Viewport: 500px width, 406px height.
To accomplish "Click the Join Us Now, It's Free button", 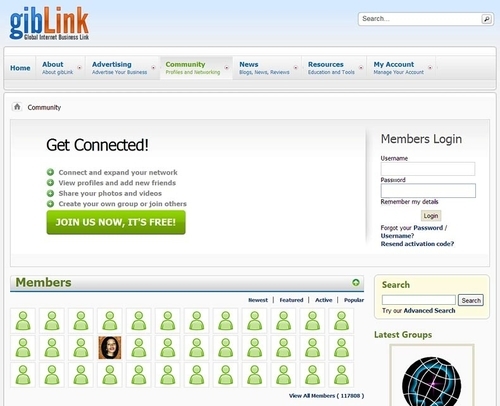I will [x=116, y=222].
